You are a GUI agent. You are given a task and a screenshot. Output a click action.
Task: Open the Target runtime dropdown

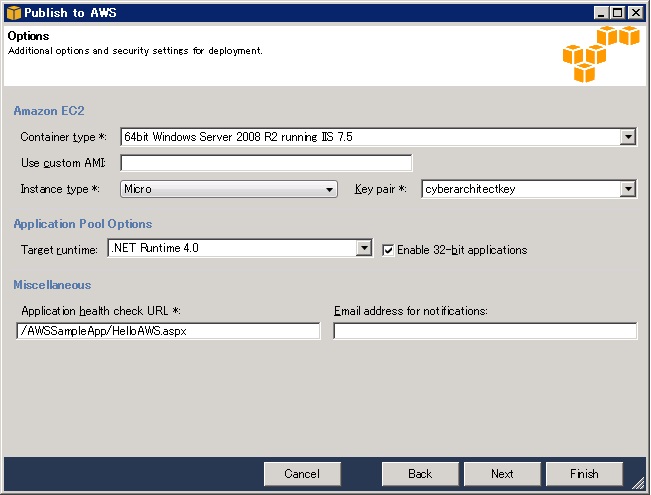pyautogui.click(x=240, y=248)
